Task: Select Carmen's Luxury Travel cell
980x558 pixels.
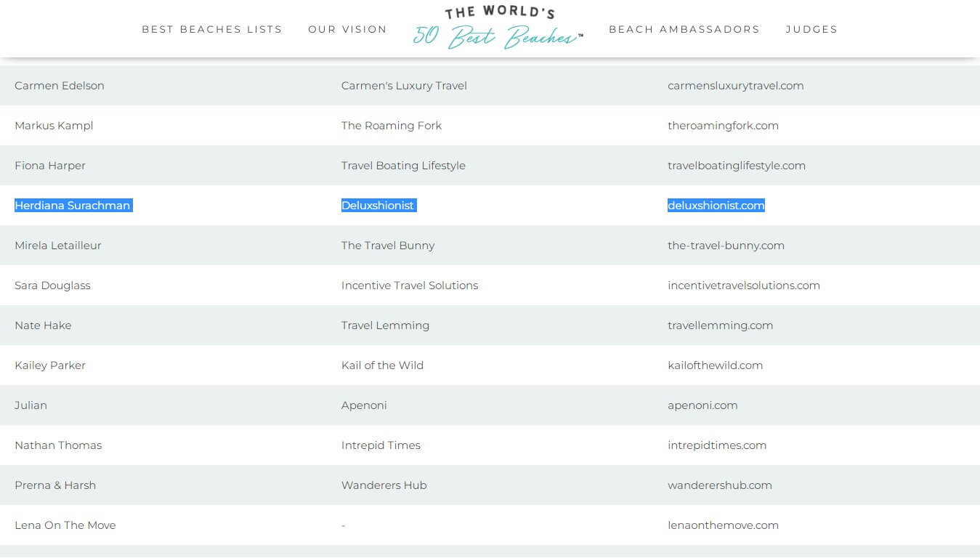Action: click(x=404, y=86)
